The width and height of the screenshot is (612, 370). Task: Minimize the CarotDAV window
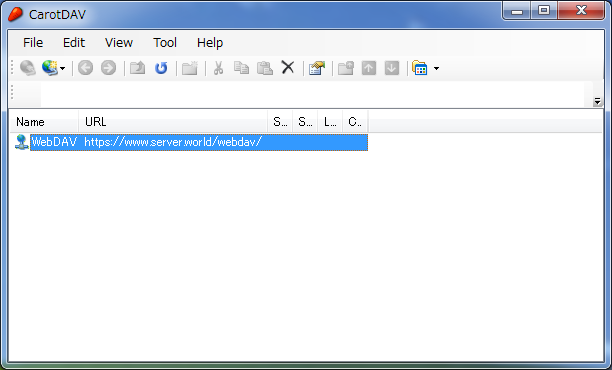(516, 11)
